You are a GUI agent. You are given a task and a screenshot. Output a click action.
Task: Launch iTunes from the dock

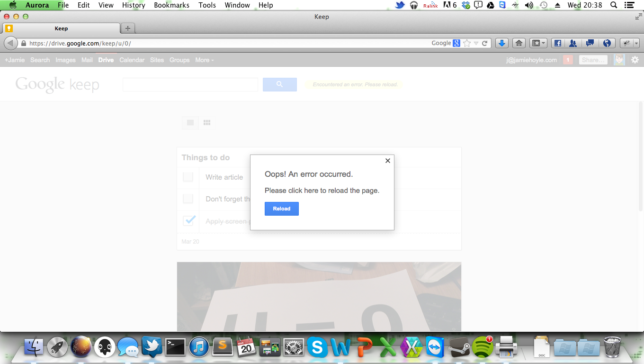tap(199, 347)
